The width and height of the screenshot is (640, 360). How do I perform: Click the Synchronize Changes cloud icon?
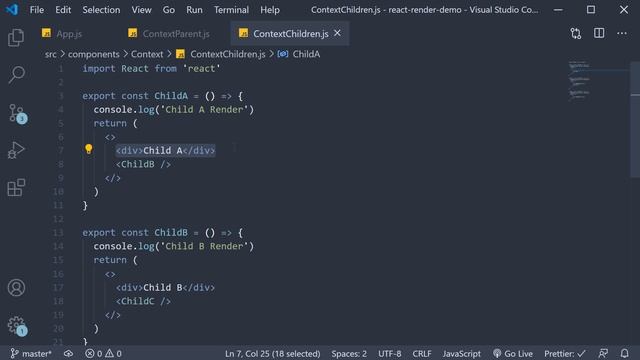click(x=68, y=353)
